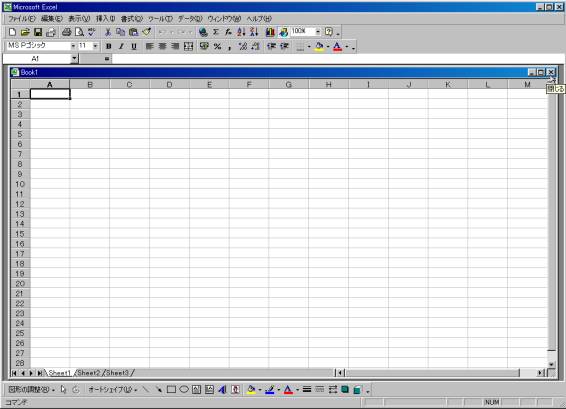Click the AutoSum sigma icon
The image size is (566, 409).
point(216,32)
